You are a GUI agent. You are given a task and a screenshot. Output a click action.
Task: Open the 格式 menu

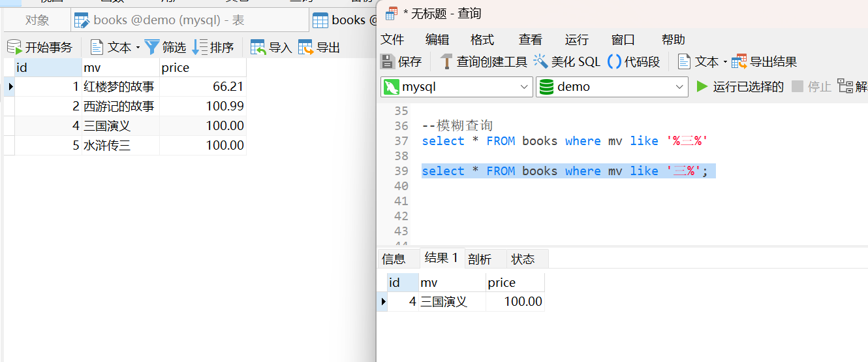[482, 39]
